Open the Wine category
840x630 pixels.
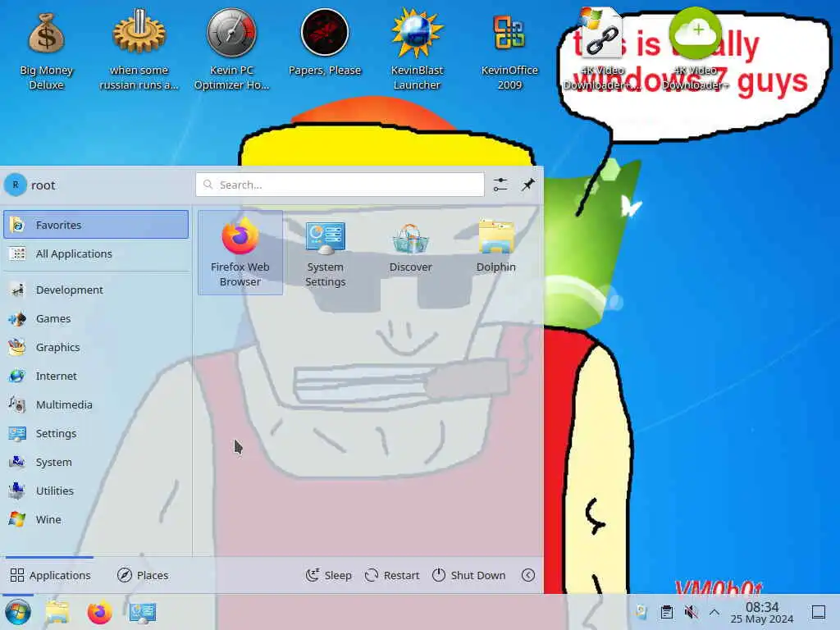click(96, 519)
